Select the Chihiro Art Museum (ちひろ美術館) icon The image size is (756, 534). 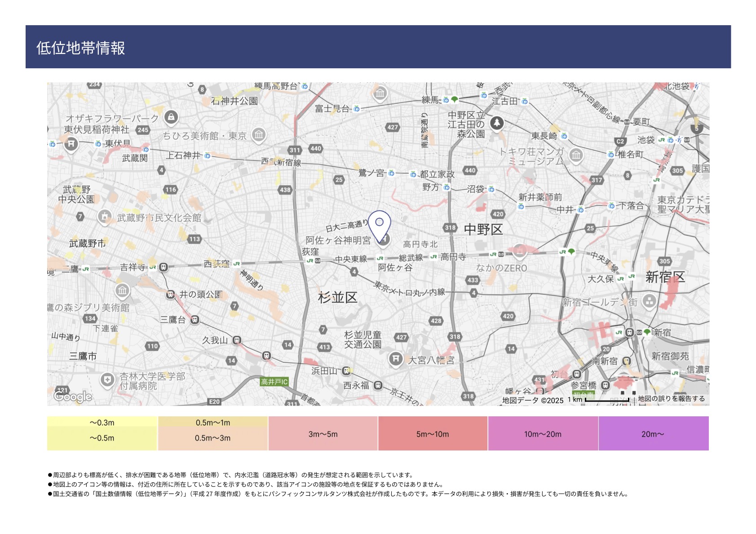259,134
